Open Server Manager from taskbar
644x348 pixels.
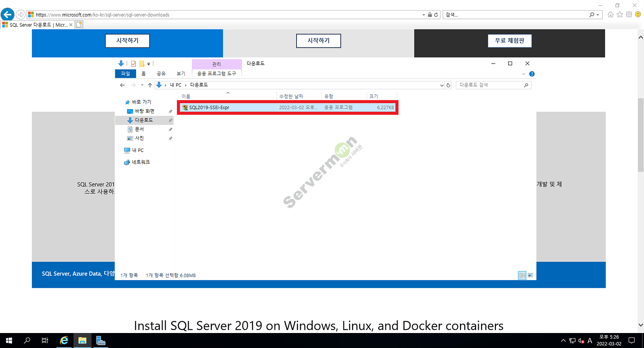pyautogui.click(x=101, y=341)
